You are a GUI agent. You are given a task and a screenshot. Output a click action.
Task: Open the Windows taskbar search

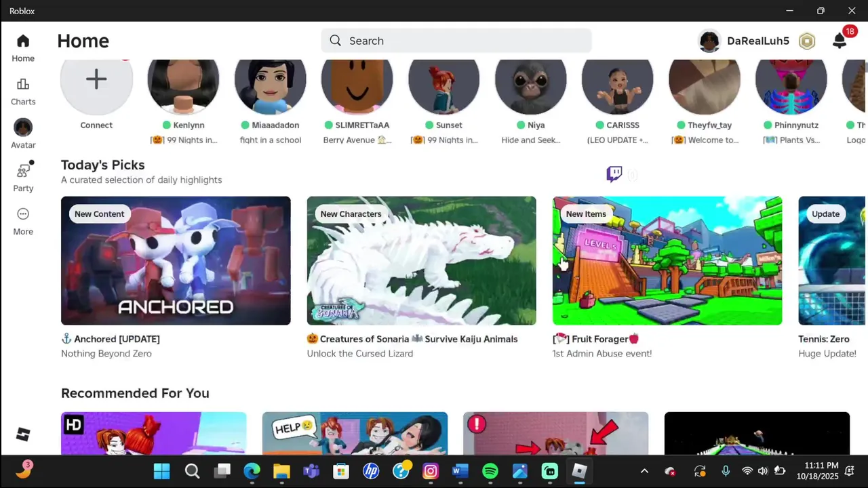click(192, 471)
